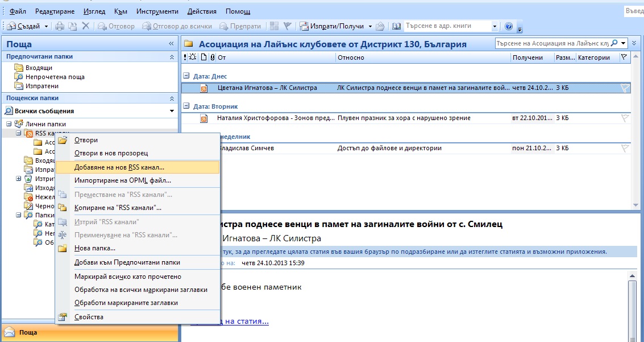Screen dimensions: 644x342
Task: Click the flag icon on Наталия Христофорова message
Action: coord(625,118)
